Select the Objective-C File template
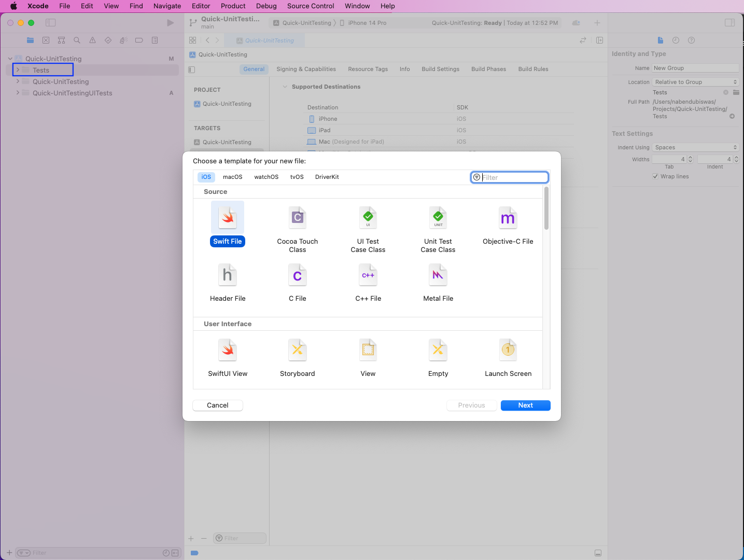 coord(508,225)
